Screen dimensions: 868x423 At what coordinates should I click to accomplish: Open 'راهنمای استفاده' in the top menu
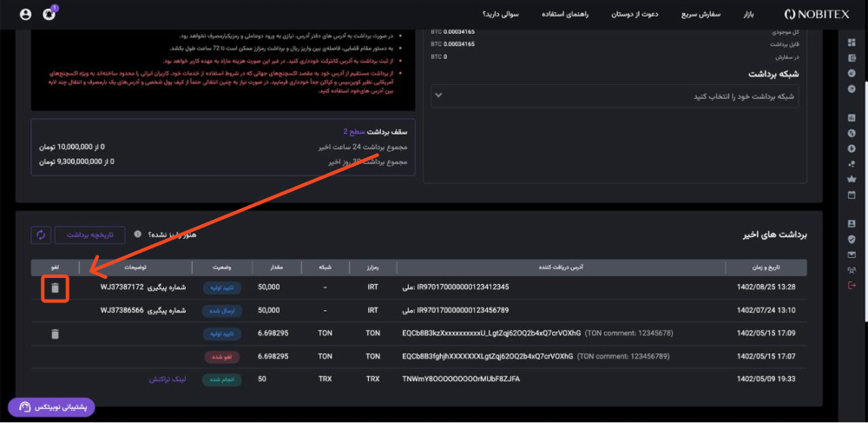[x=563, y=15]
